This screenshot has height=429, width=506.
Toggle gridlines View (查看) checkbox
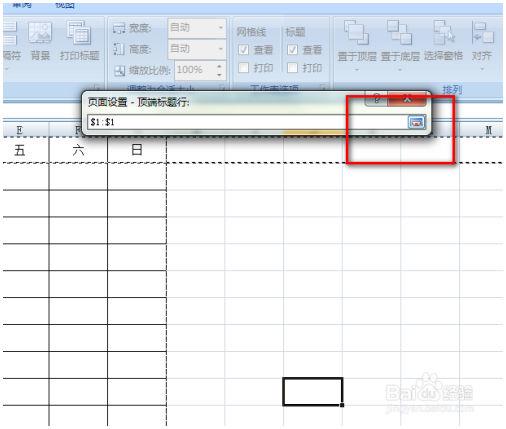[x=243, y=50]
